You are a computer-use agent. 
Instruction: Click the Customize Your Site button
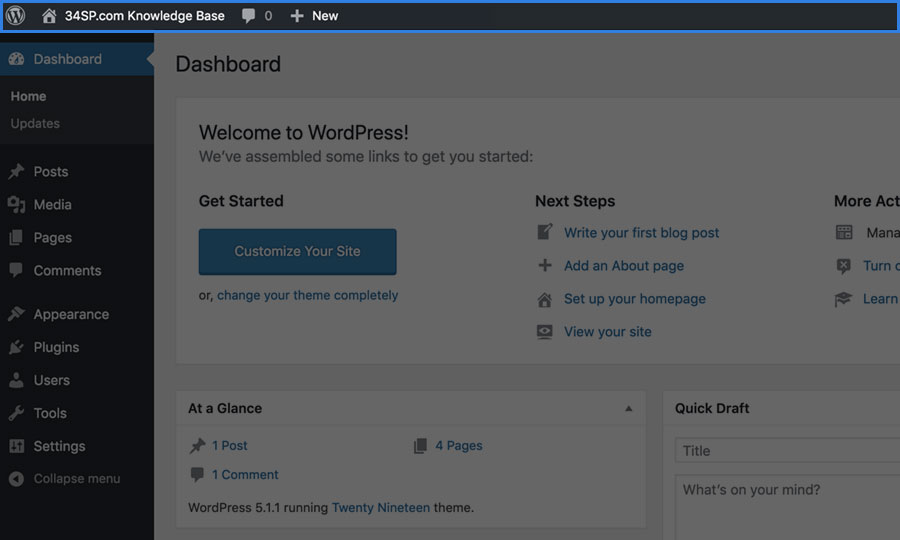click(297, 251)
